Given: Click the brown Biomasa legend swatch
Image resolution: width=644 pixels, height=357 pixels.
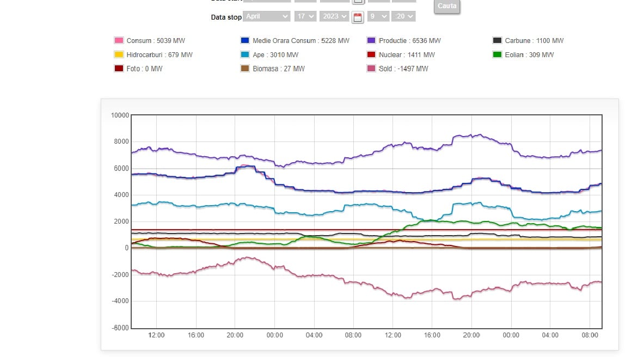Looking at the screenshot, I should [245, 69].
